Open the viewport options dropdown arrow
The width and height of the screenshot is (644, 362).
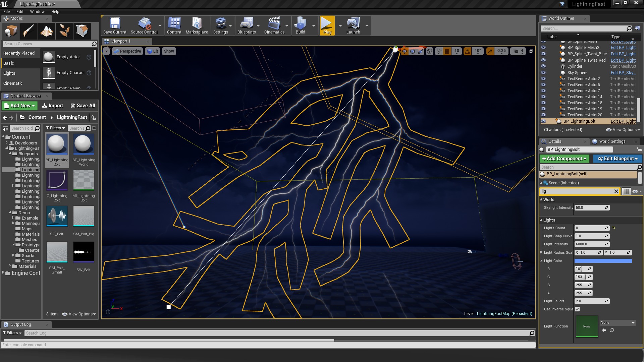pyautogui.click(x=106, y=51)
